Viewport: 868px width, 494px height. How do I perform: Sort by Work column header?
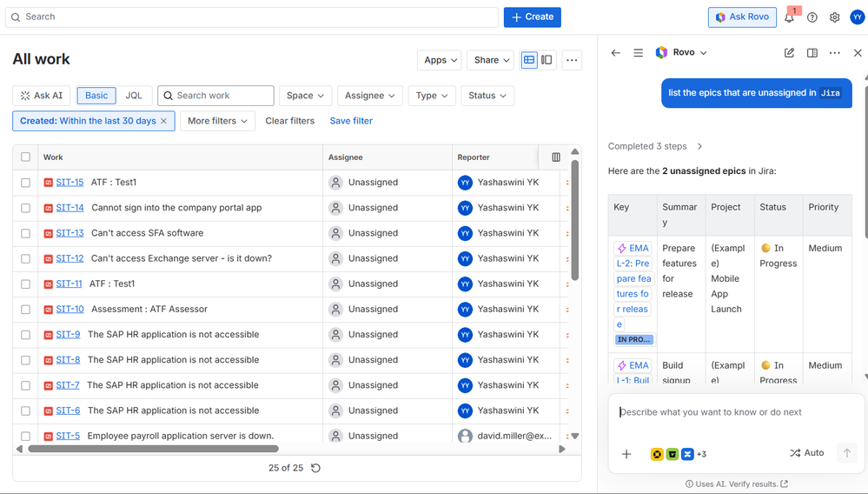53,157
